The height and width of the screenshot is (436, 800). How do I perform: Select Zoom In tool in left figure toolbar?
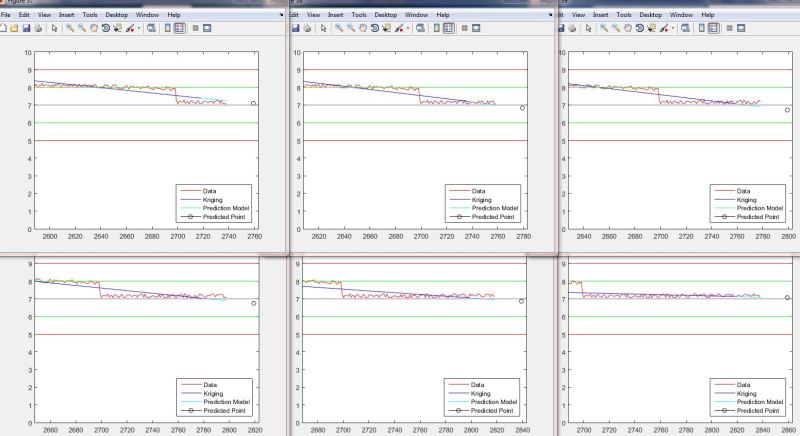(70, 28)
